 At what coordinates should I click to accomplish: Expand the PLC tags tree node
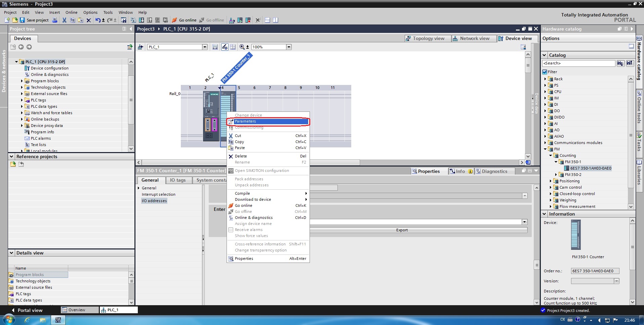22,100
